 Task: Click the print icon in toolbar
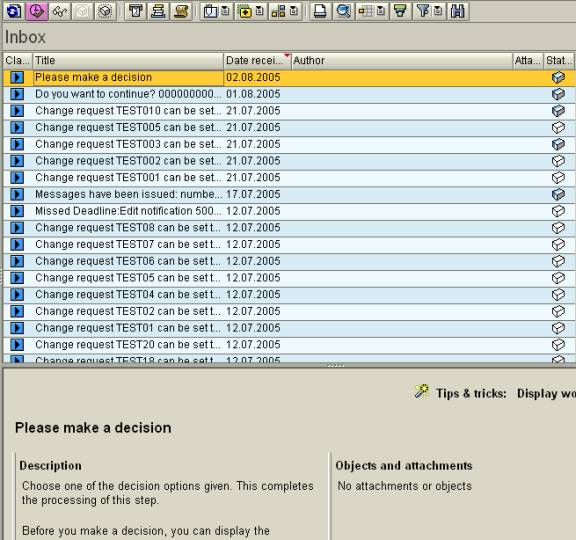(320, 11)
